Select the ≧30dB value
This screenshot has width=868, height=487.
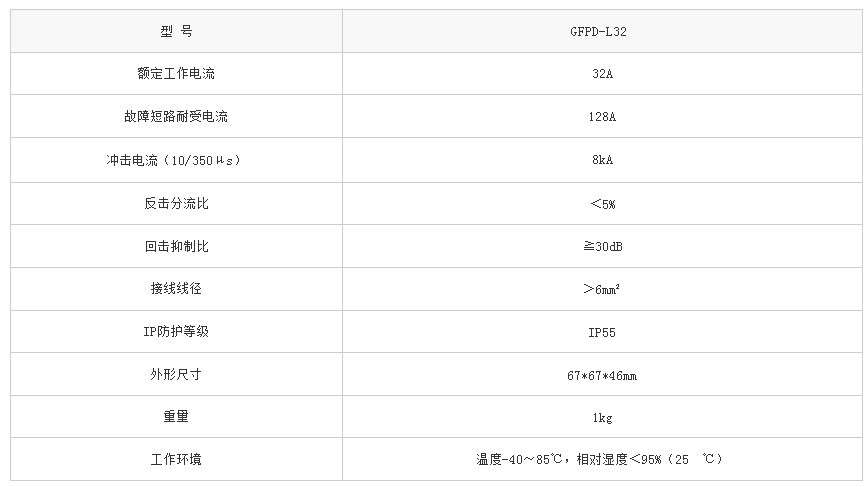(602, 246)
